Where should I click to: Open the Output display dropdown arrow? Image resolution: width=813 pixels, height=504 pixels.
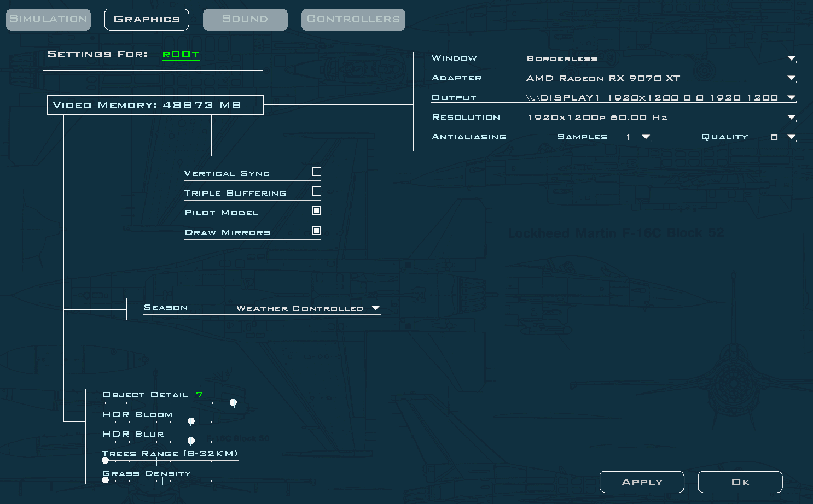pos(791,97)
